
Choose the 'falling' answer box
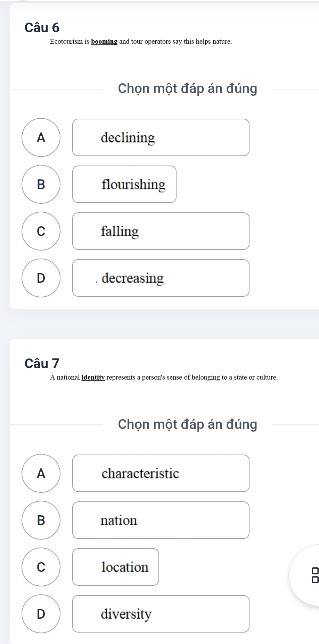pyautogui.click(x=161, y=231)
